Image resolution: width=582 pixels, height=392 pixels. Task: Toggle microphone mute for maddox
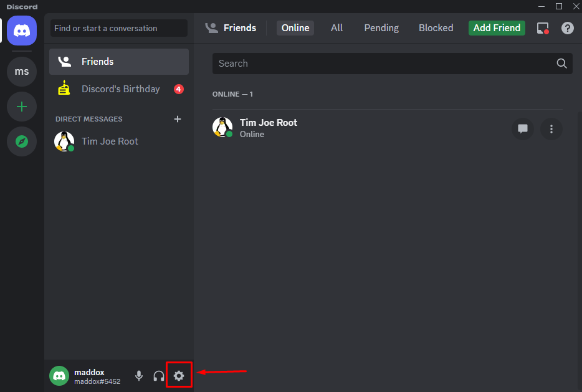pos(139,376)
